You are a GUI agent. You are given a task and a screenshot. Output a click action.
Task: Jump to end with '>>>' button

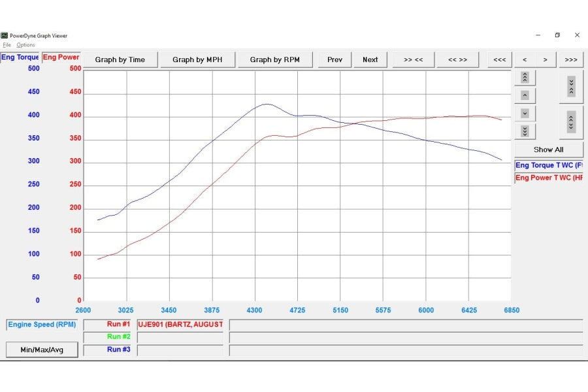click(570, 59)
